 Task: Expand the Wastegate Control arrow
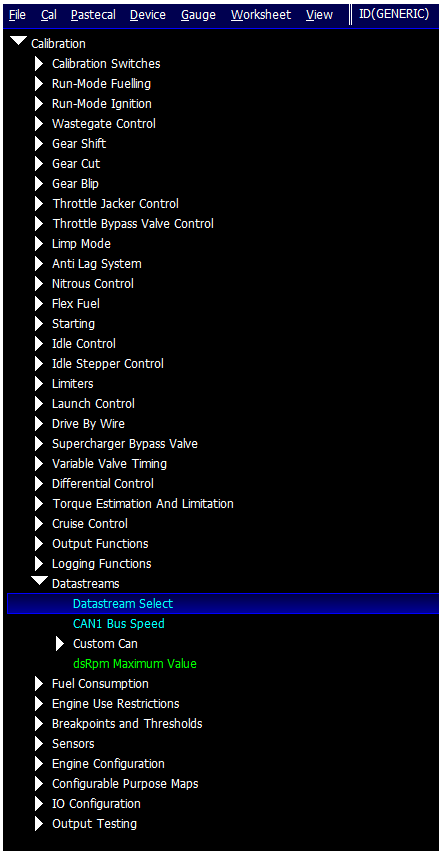tap(39, 124)
